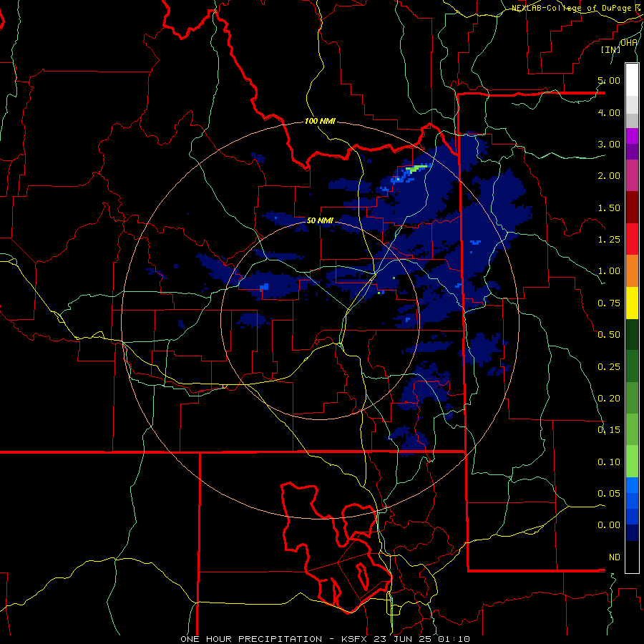Pick the dark green swatch beside 0.50
This screenshot has height=644, width=644.
tap(632, 334)
